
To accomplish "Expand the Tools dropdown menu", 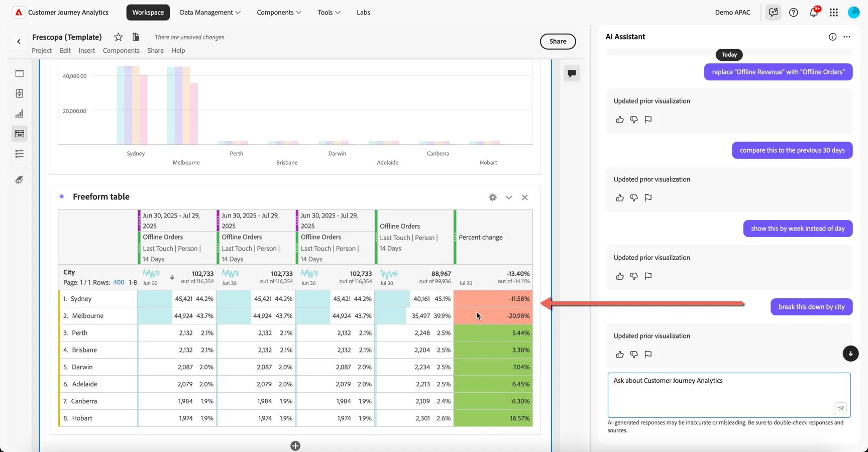I will pos(329,13).
